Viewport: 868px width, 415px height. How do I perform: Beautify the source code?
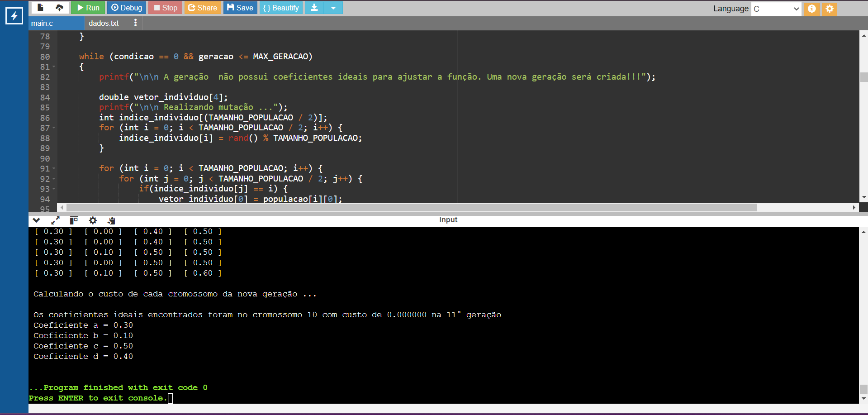click(x=280, y=7)
